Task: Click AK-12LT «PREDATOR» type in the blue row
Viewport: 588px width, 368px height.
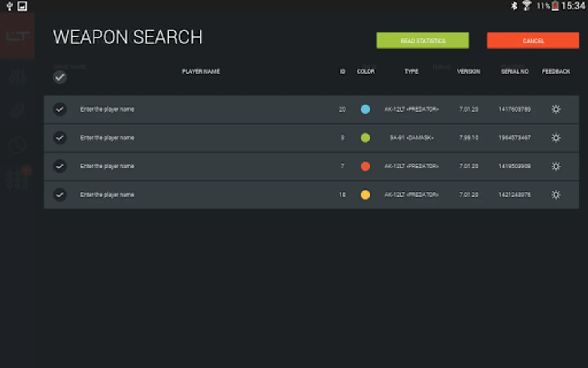Action: tap(412, 109)
